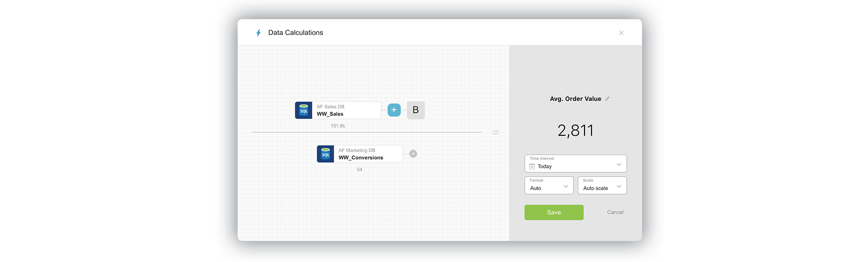Viewport: 868px width, 262px height.
Task: Edit the Avg. Order Value title with the pencil
Action: (607, 99)
